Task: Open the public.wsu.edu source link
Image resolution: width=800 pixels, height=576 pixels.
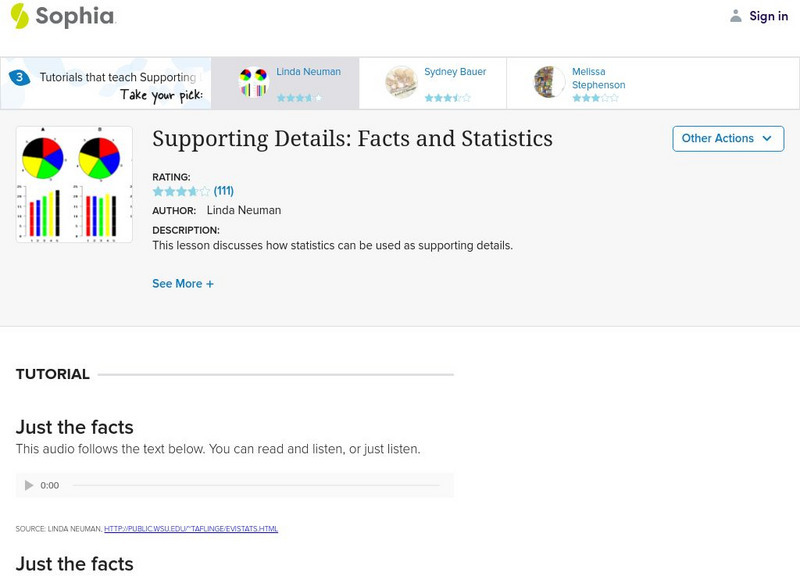Action: [x=191, y=529]
